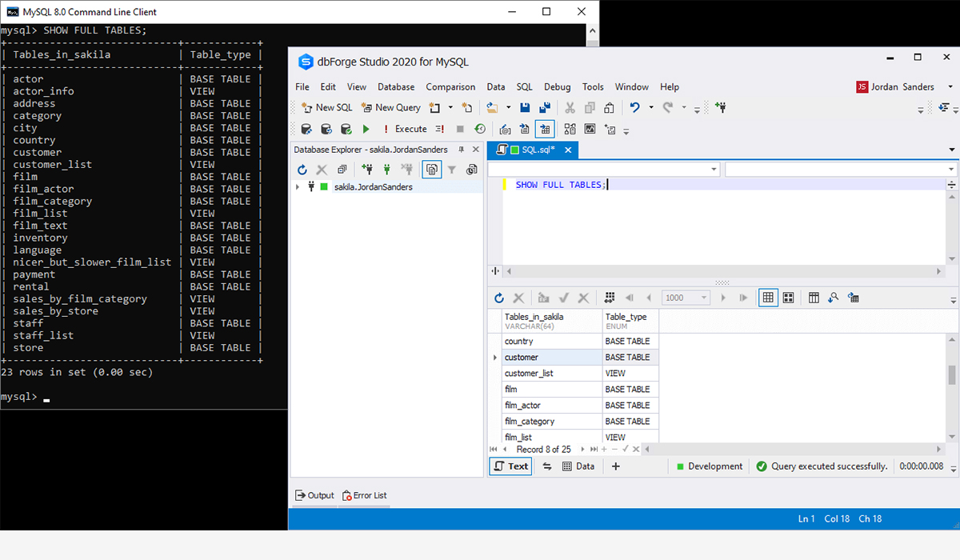
Task: Close the Database Explorer panel
Action: pos(476,150)
